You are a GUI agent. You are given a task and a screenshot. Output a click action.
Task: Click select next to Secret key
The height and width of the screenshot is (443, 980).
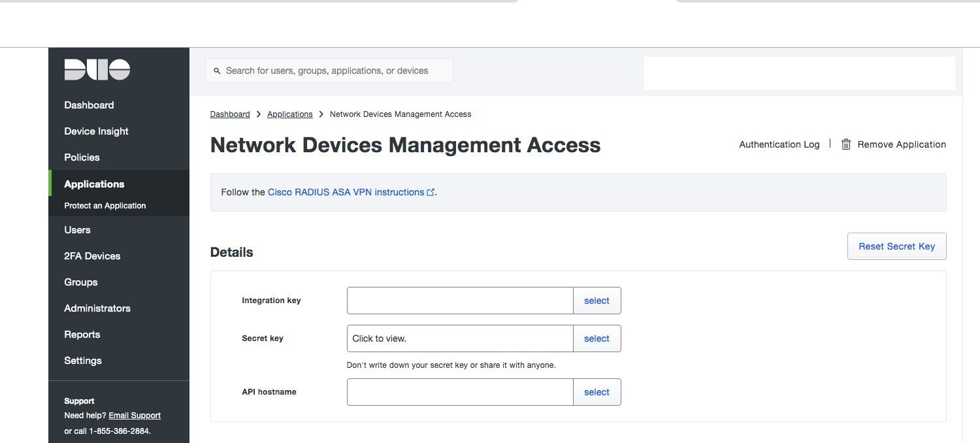pos(597,338)
